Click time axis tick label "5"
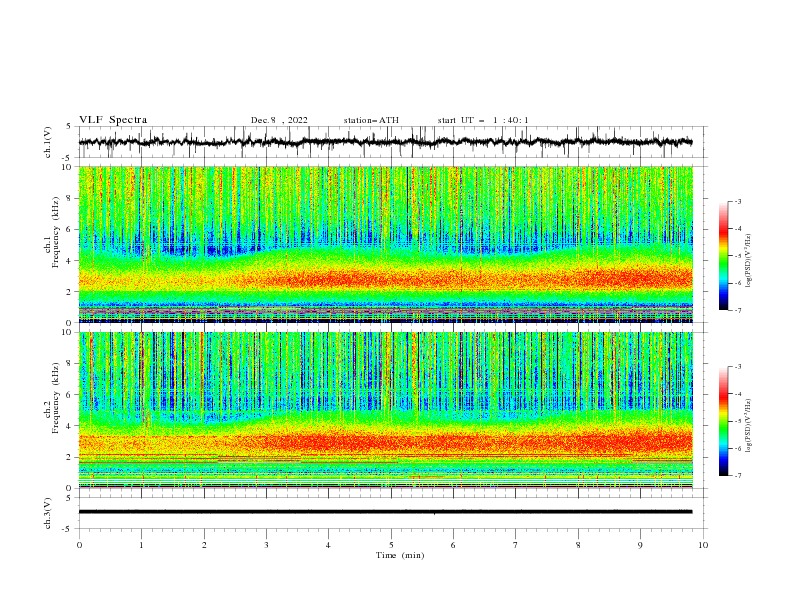The width and height of the screenshot is (792, 612). point(391,545)
